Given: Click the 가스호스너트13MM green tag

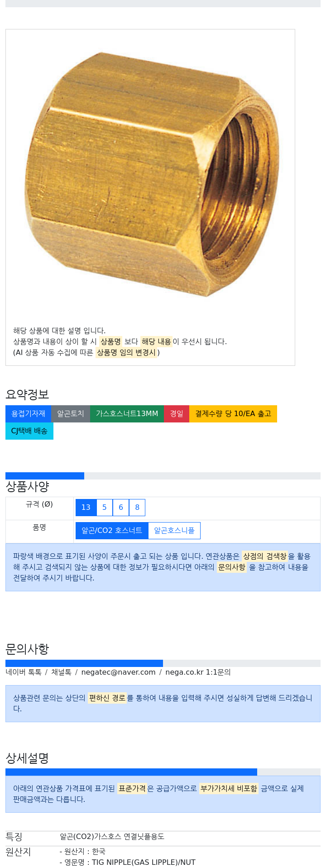Looking at the screenshot, I should [127, 413].
